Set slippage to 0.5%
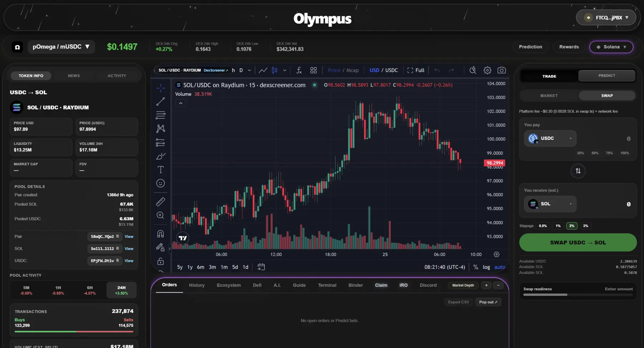Image resolution: width=644 pixels, height=348 pixels. pyautogui.click(x=543, y=226)
